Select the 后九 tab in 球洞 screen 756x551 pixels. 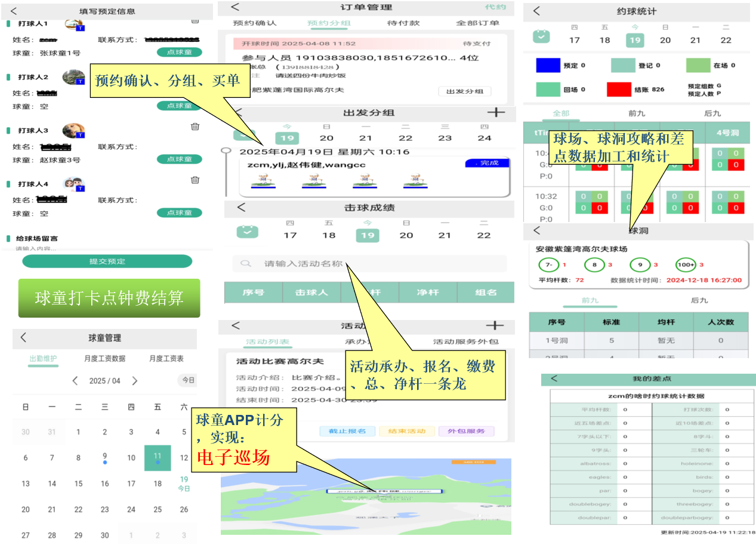pos(699,300)
